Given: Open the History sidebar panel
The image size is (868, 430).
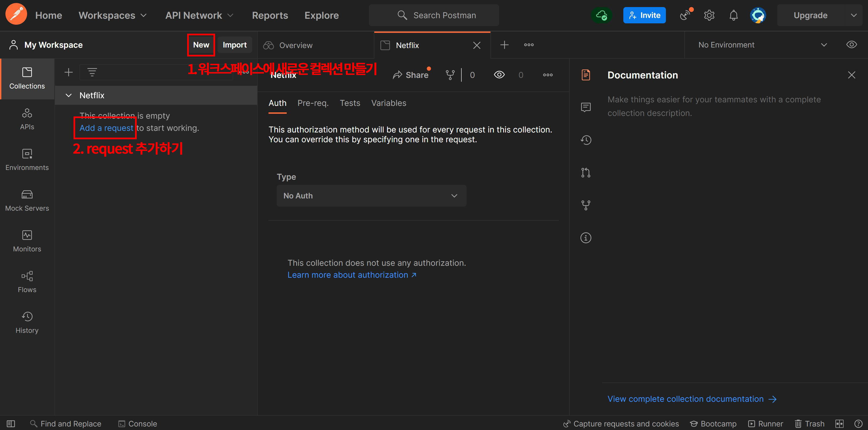Looking at the screenshot, I should [x=27, y=323].
